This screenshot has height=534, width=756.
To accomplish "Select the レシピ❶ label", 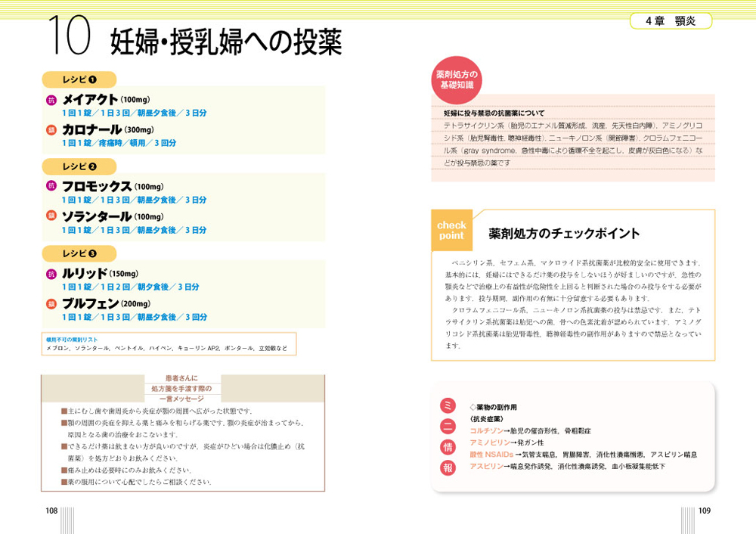I will (x=79, y=79).
